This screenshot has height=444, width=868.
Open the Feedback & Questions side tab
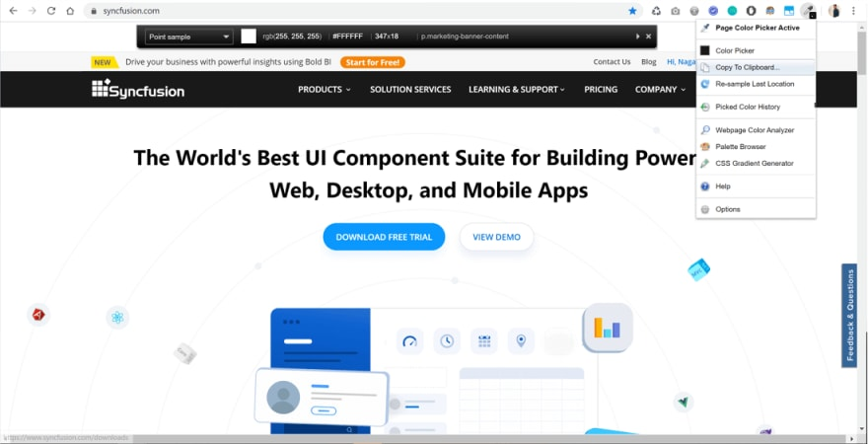pyautogui.click(x=849, y=316)
